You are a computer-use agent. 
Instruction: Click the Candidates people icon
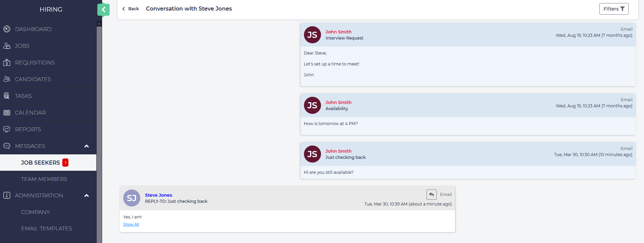point(7,79)
